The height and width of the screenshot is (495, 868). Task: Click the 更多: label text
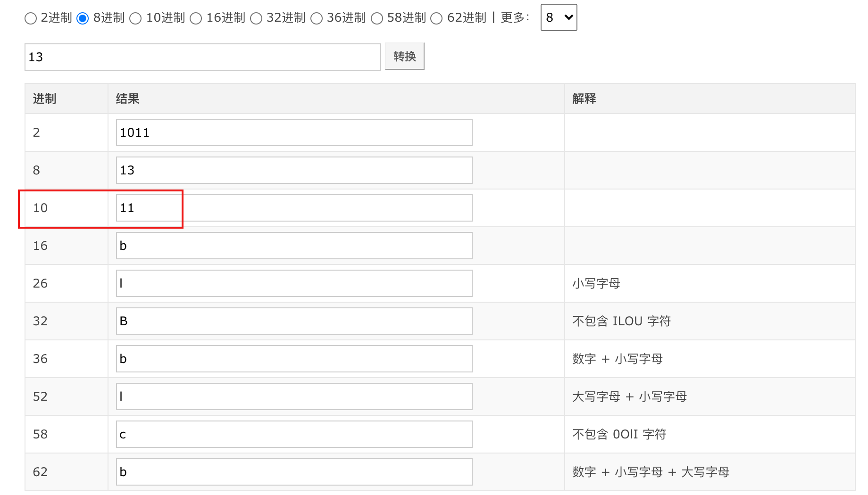tap(515, 17)
